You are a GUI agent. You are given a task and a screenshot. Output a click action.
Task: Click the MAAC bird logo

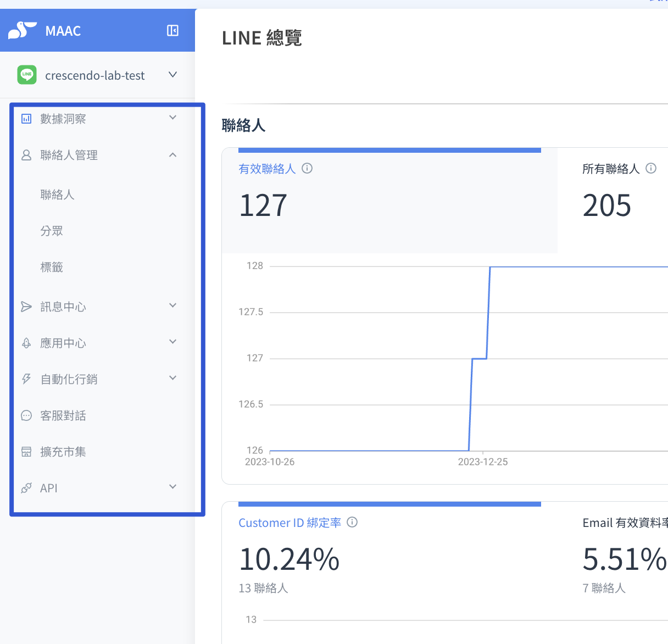22,30
